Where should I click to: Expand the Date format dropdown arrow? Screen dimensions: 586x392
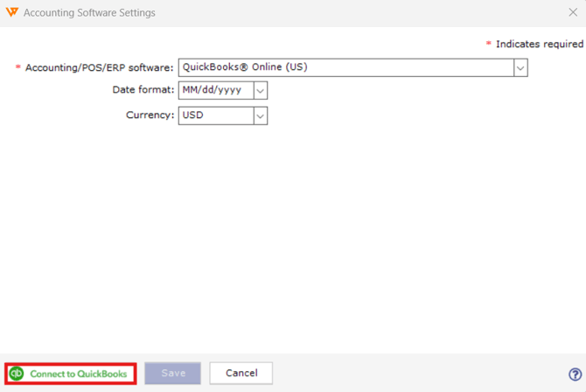point(261,90)
